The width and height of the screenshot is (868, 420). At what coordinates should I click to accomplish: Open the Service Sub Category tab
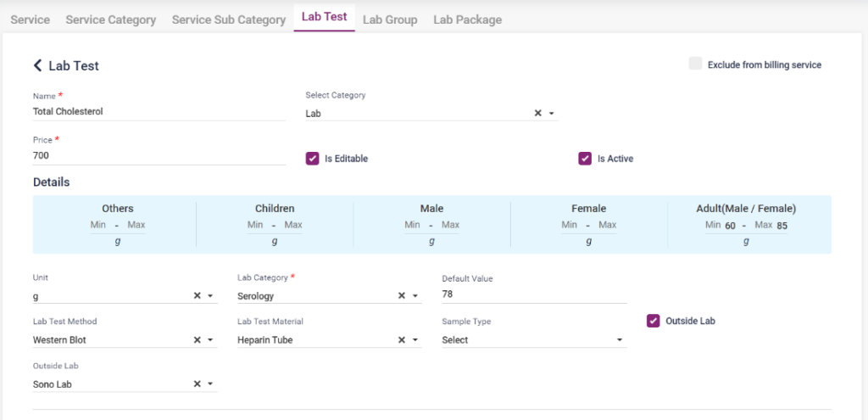[228, 20]
